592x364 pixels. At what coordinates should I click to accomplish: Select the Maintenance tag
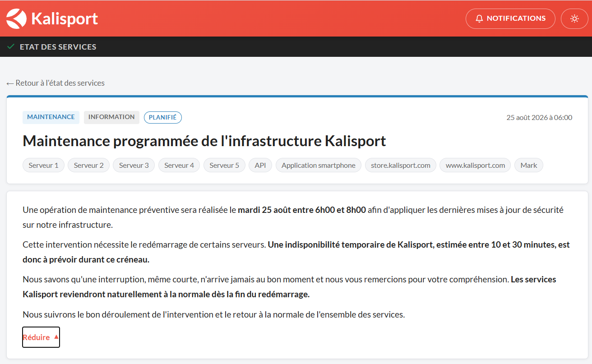51,117
